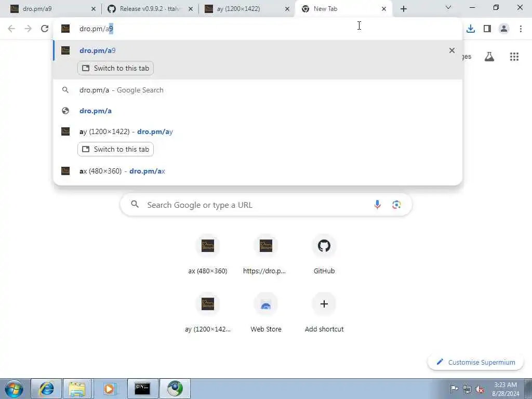The height and width of the screenshot is (399, 532).
Task: Start voice search with microphone icon
Action: click(377, 205)
